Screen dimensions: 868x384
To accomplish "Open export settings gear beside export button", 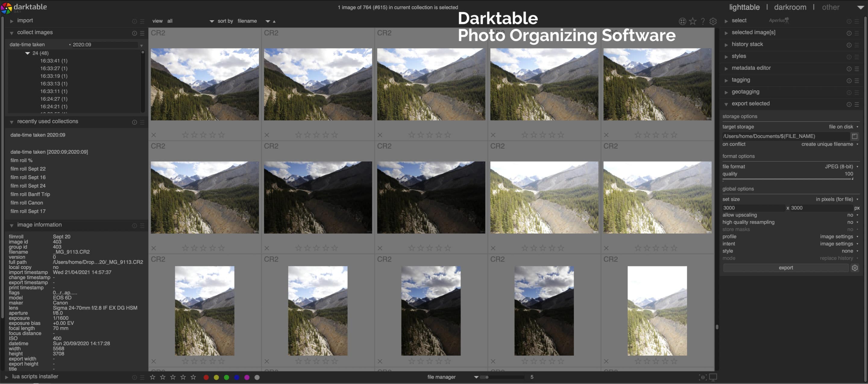I will [x=855, y=268].
